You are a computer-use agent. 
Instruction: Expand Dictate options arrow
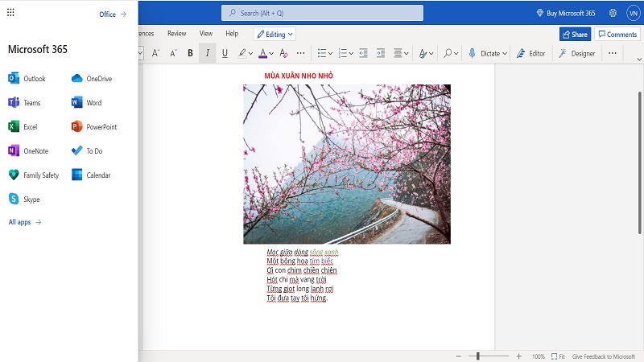click(x=505, y=53)
